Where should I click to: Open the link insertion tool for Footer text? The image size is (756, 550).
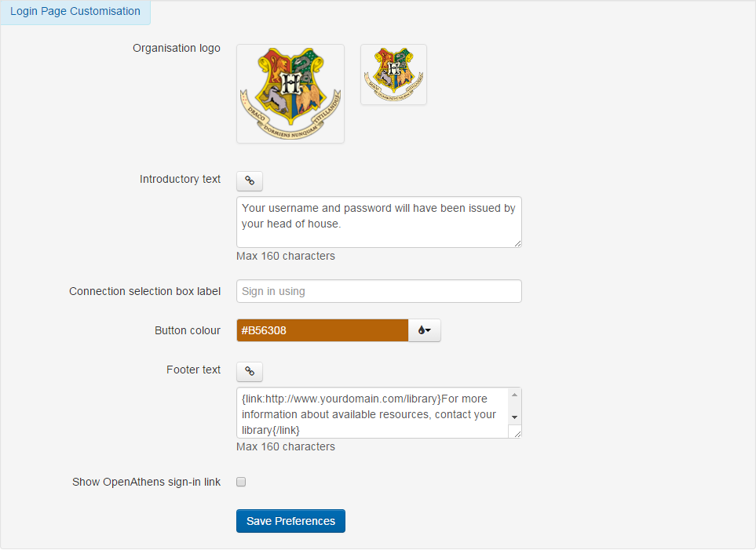click(x=249, y=371)
